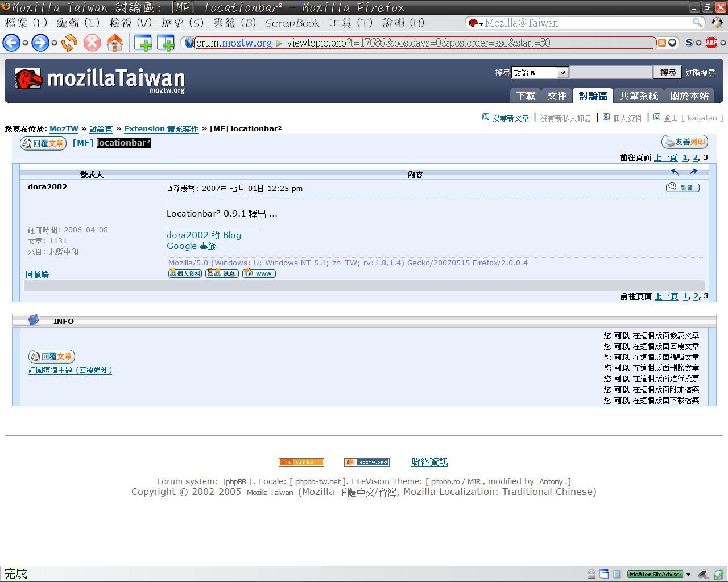728x582 pixels.
Task: Toggle the padlock icon in status bar
Action: tap(591, 574)
